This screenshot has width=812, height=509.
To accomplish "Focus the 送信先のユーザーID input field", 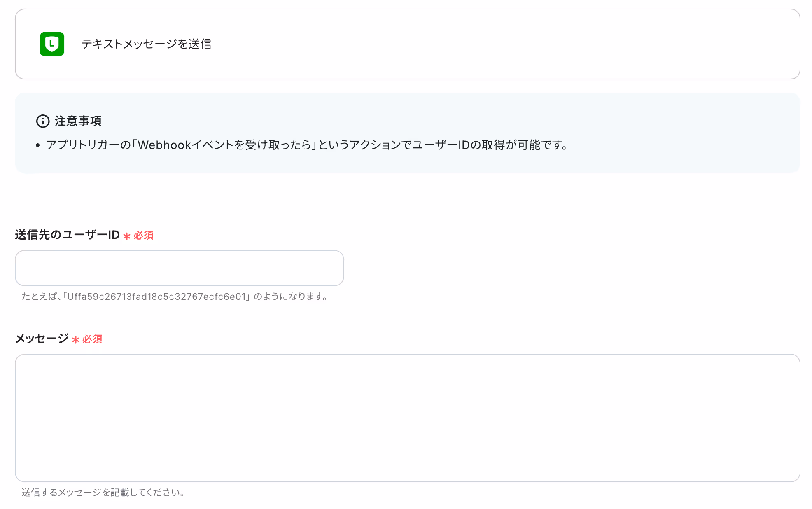I will tap(179, 268).
